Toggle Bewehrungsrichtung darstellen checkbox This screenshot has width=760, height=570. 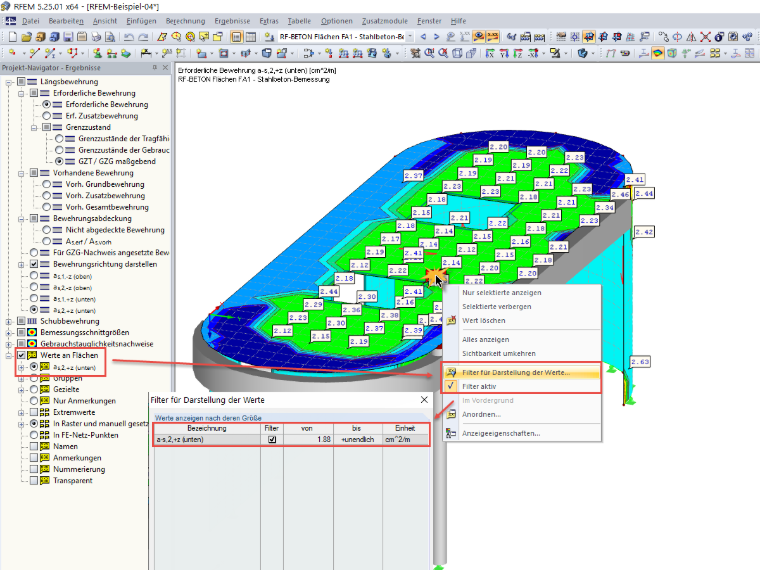tap(34, 264)
